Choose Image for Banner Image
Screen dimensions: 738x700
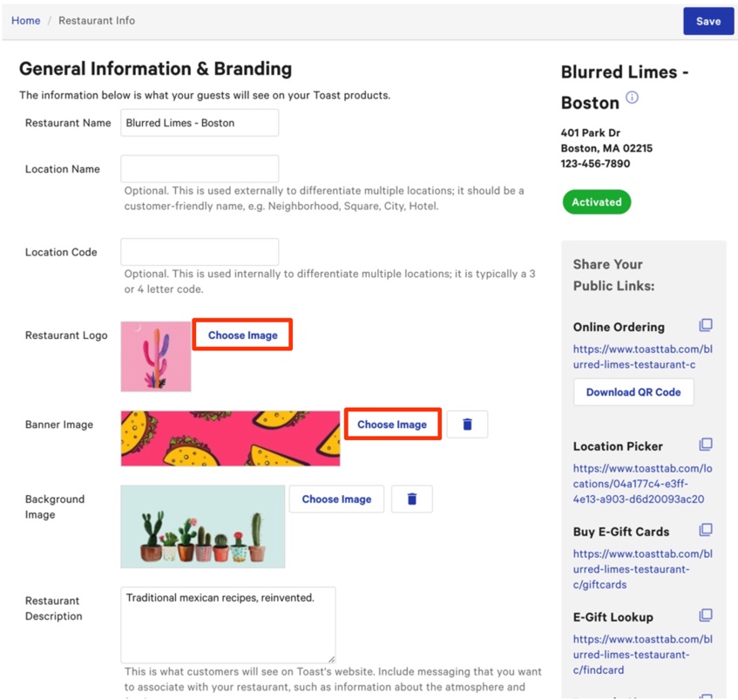(x=392, y=425)
